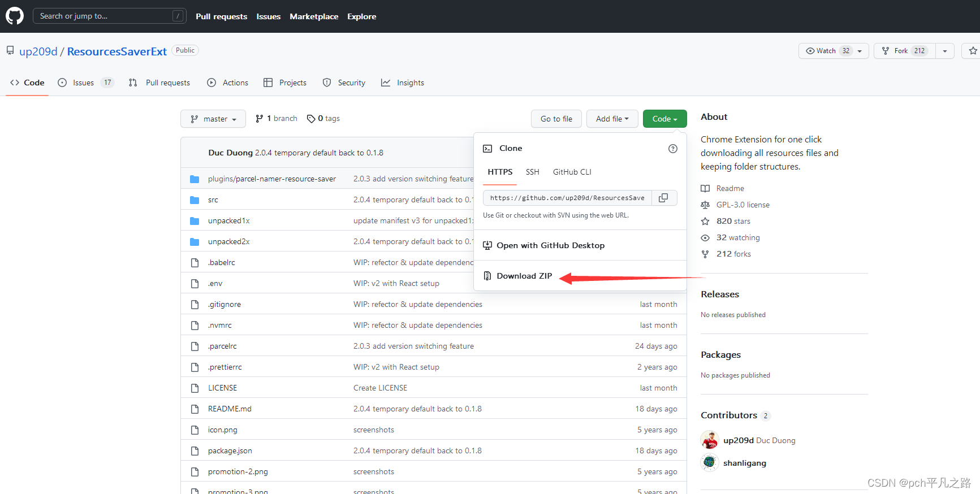
Task: Open clone help question-mark icon
Action: (x=672, y=149)
